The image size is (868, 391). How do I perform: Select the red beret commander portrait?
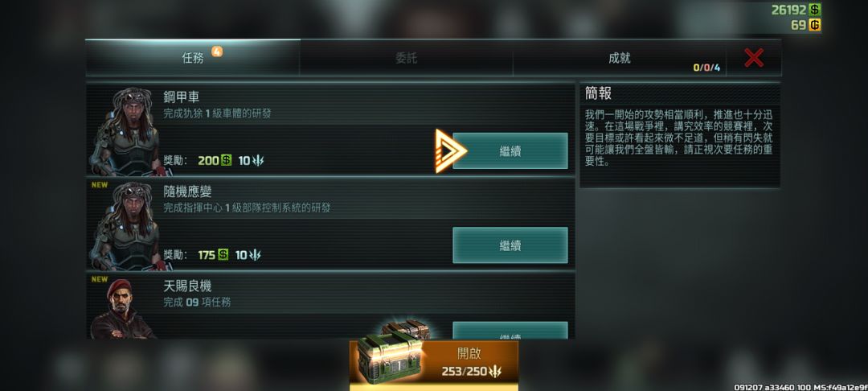(x=123, y=308)
